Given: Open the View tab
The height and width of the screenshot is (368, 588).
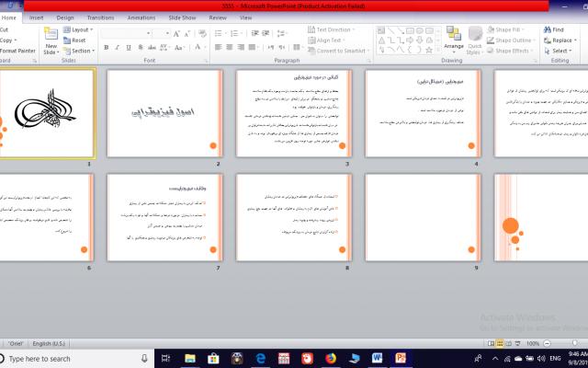Looking at the screenshot, I should 245,17.
